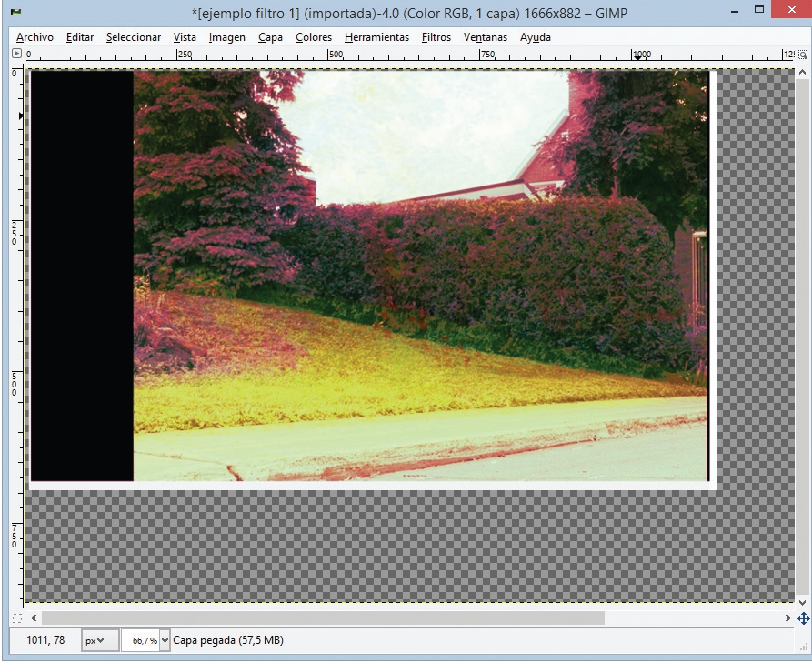Viewport: 812px width, 663px height.
Task: Expand the zoom percentage dropdown arrow
Action: point(165,641)
